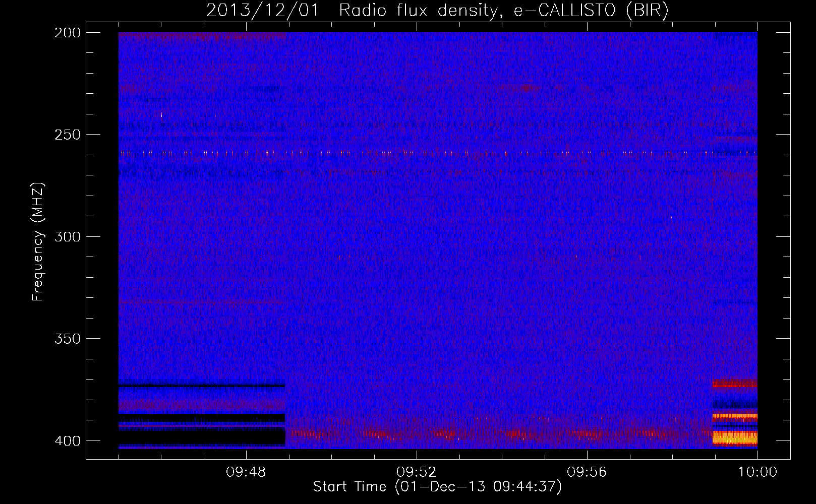The image size is (816, 504).
Task: Click the 200 frequency tick label
Action: point(68,33)
